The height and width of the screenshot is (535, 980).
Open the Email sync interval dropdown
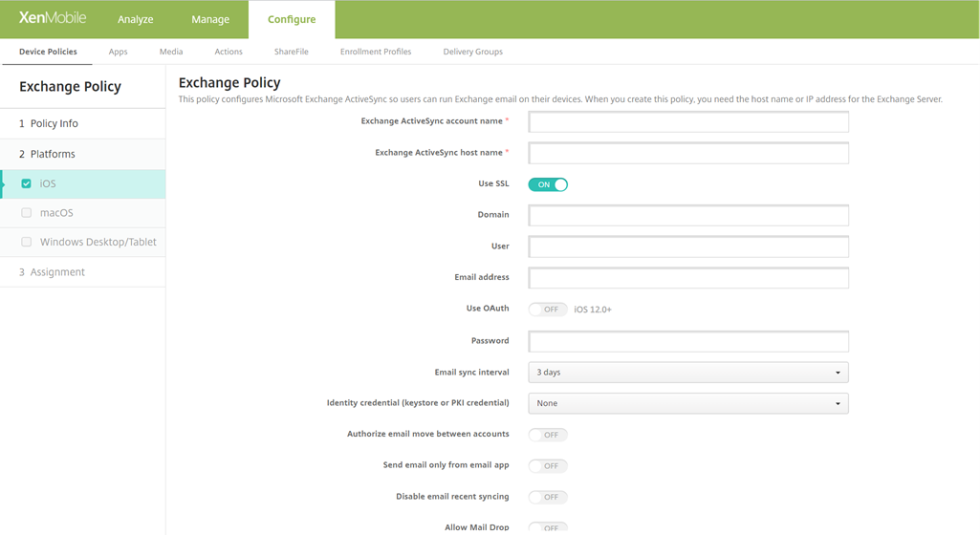coord(688,372)
